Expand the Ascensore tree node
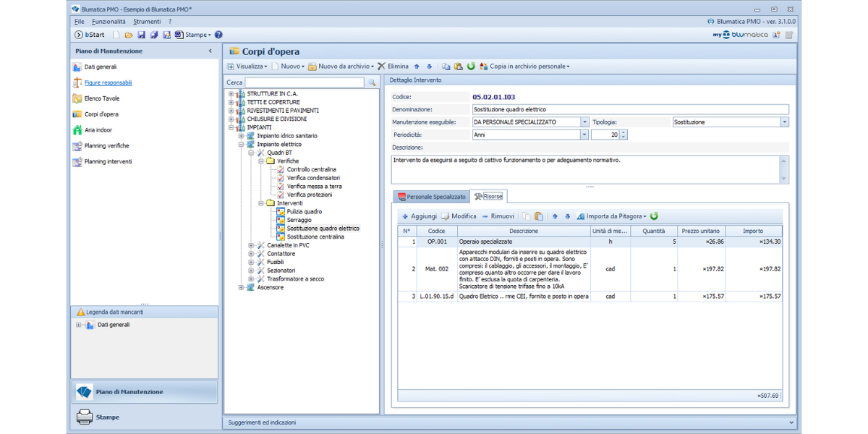This screenshot has width=868, height=434. click(242, 287)
